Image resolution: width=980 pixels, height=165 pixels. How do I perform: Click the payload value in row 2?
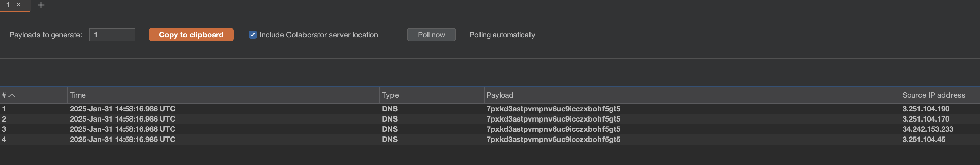coord(553,119)
